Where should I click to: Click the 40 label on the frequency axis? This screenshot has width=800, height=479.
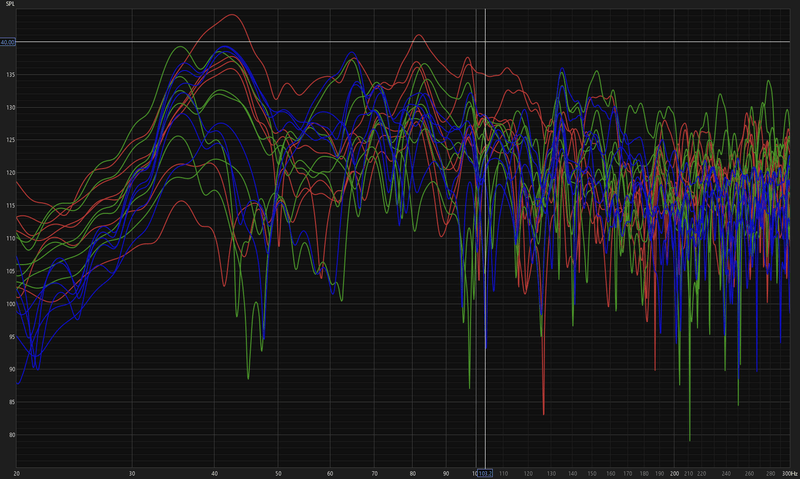(214, 474)
